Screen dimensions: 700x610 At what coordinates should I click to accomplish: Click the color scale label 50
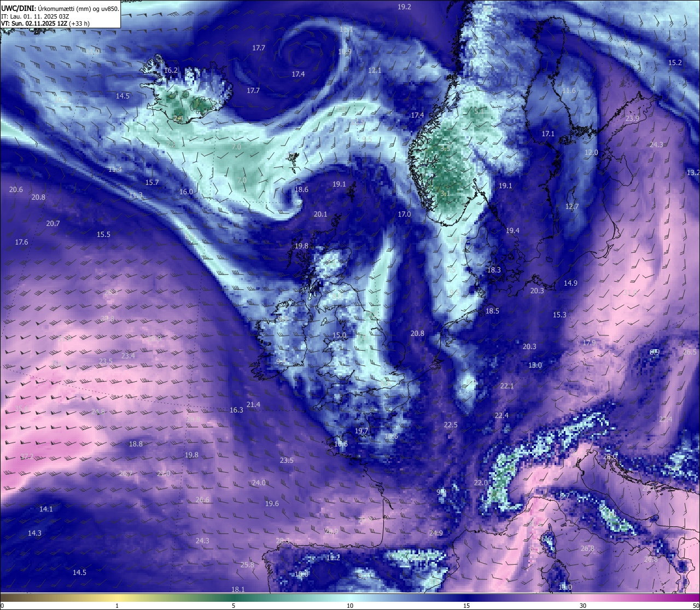696,606
